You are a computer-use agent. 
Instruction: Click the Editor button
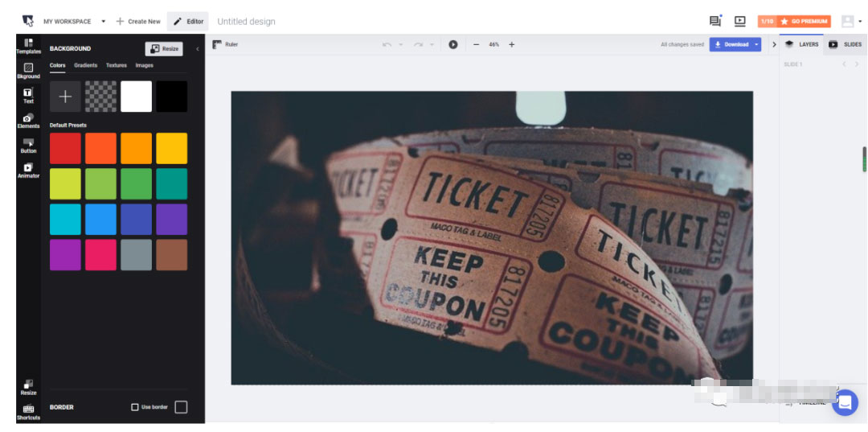point(188,21)
